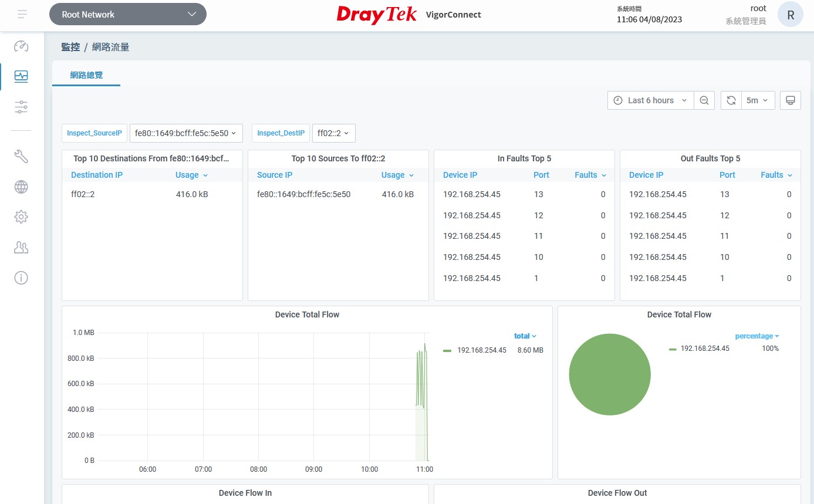Open the root user avatar R
Screen dimensions: 814x504
(790, 15)
